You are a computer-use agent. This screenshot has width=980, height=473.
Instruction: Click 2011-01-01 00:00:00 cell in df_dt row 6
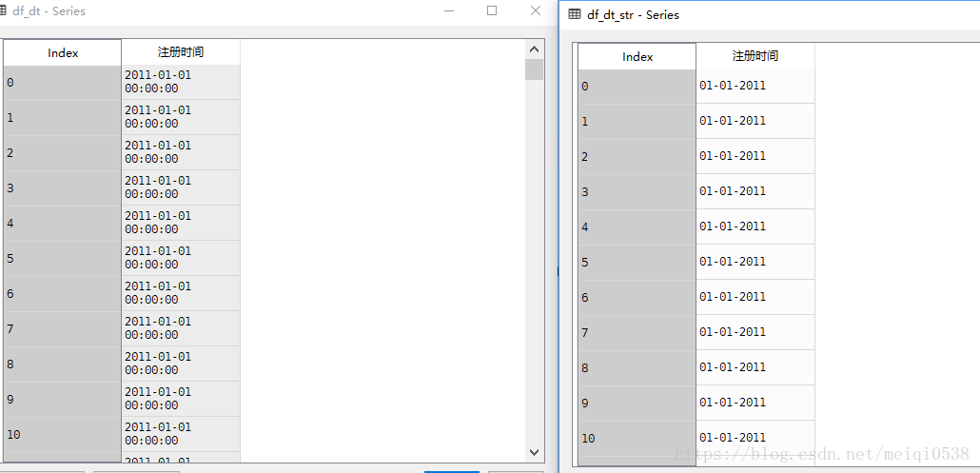pos(181,294)
